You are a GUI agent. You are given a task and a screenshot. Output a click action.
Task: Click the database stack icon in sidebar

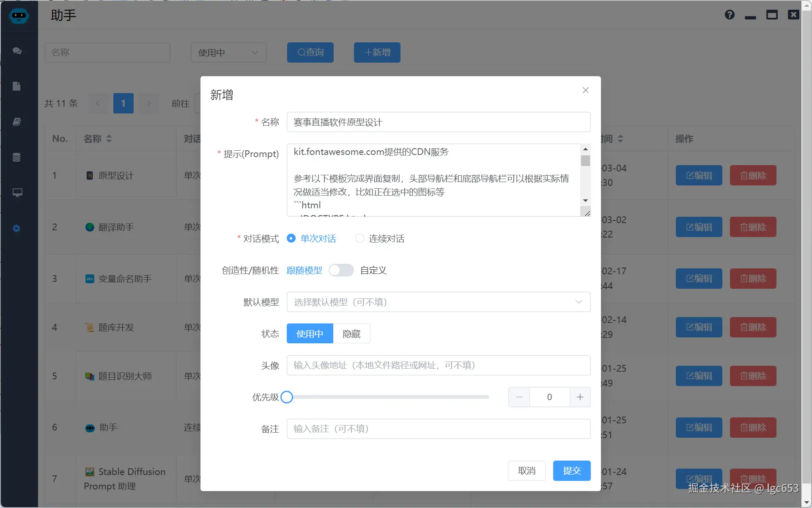point(16,157)
